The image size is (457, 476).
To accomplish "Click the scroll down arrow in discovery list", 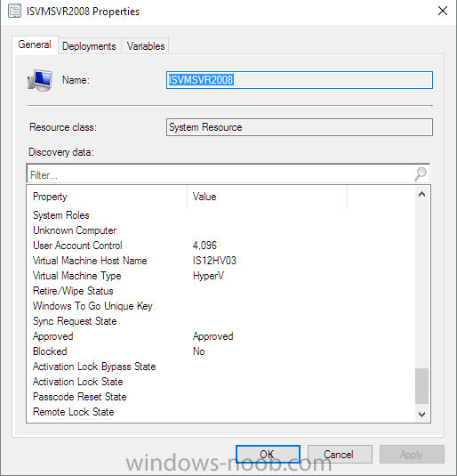I will coord(421,414).
